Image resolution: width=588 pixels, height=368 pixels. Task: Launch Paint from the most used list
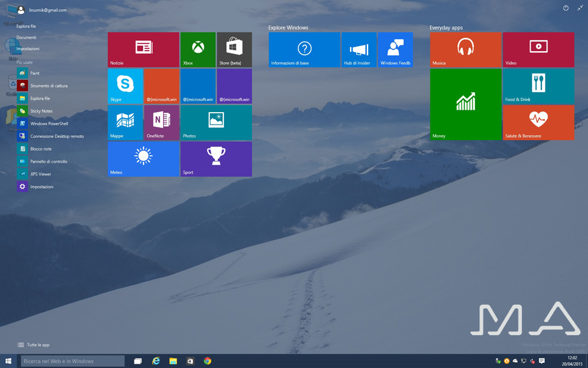[28, 73]
